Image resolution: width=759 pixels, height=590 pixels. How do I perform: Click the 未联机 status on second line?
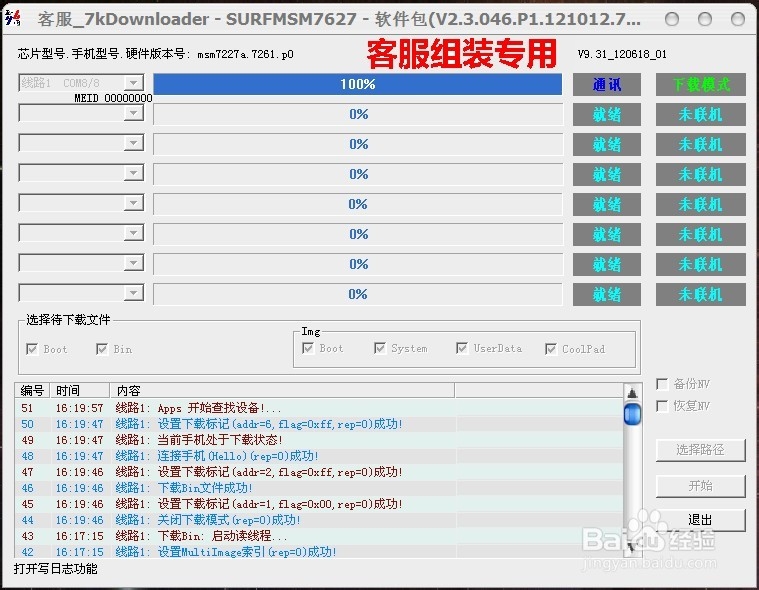pos(700,115)
